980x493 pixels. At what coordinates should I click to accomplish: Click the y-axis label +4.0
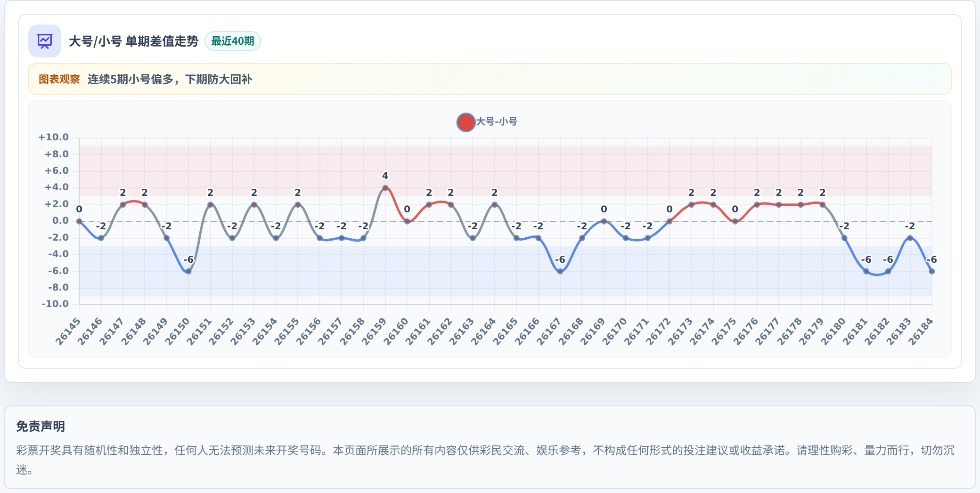click(57, 187)
